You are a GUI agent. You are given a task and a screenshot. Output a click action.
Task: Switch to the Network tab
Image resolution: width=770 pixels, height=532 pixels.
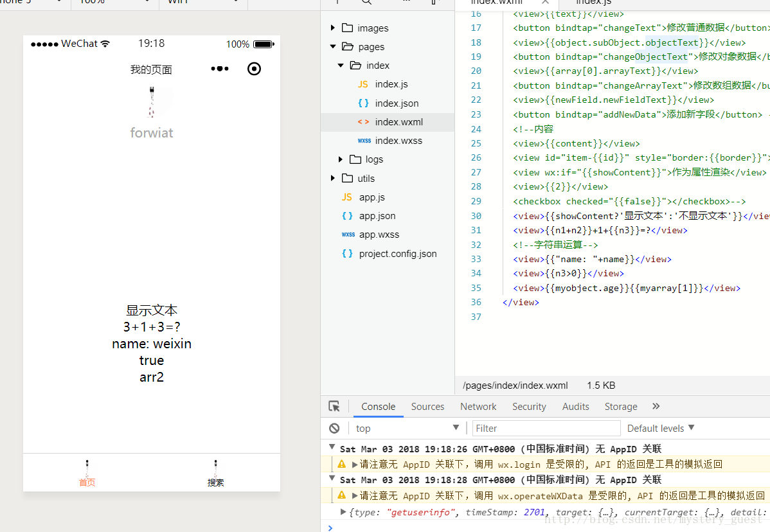pyautogui.click(x=478, y=406)
